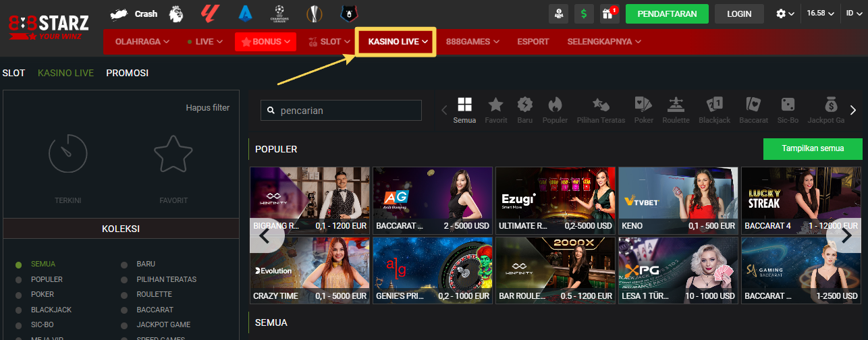This screenshot has width=868, height=340.
Task: Open the Premier League lion icon
Action: coord(175,13)
